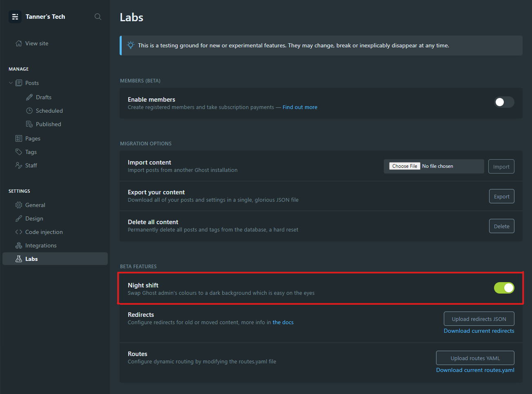Click the Design brush icon
This screenshot has height=394, width=532.
point(19,218)
